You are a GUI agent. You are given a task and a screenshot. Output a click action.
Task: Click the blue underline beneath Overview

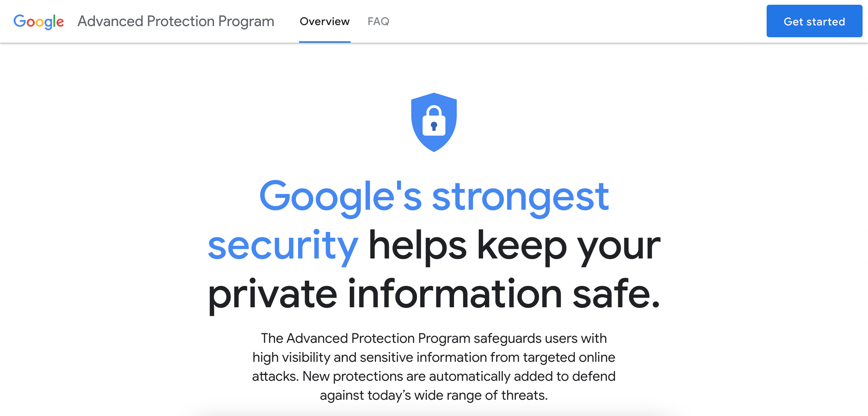click(x=324, y=41)
